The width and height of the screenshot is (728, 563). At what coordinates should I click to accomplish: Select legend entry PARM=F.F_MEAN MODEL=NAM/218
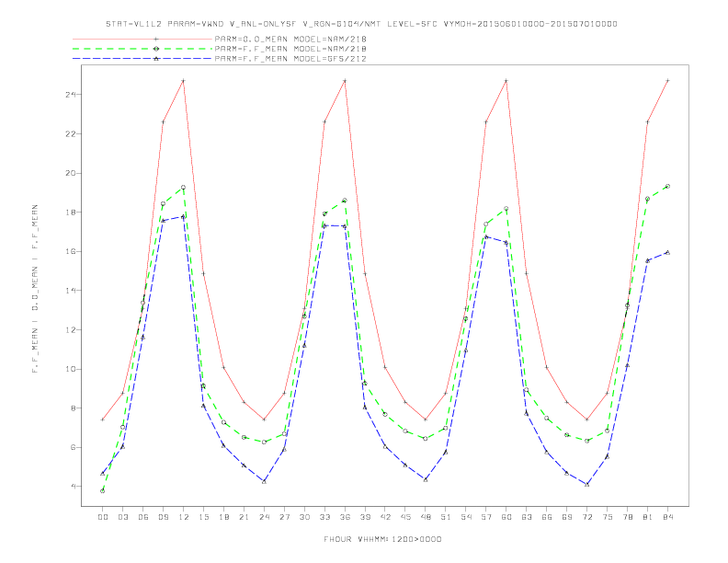290,49
